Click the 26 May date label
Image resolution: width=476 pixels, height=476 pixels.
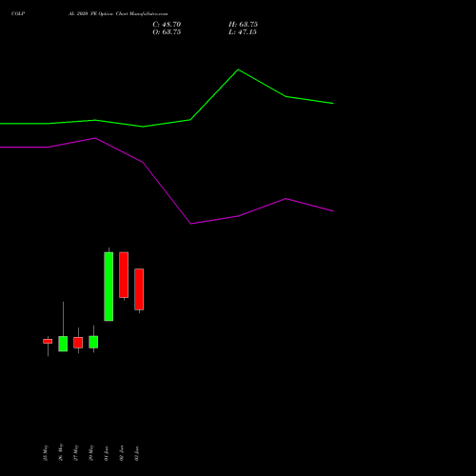61,452
